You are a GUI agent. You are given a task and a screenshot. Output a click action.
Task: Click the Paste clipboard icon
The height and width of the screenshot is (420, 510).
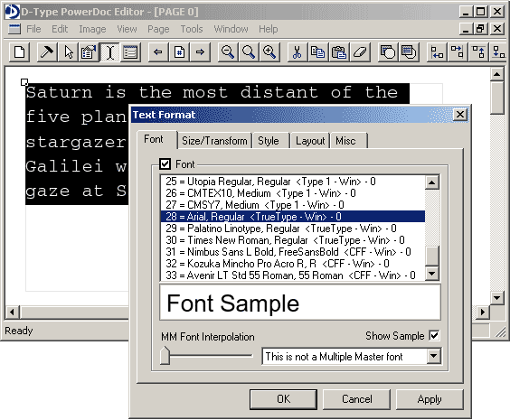[x=338, y=52]
